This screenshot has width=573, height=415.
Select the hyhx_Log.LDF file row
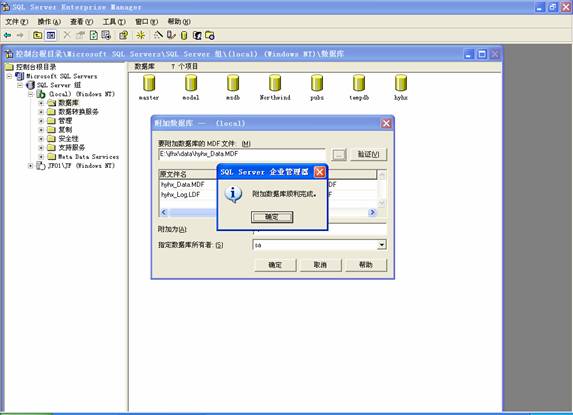pos(181,195)
